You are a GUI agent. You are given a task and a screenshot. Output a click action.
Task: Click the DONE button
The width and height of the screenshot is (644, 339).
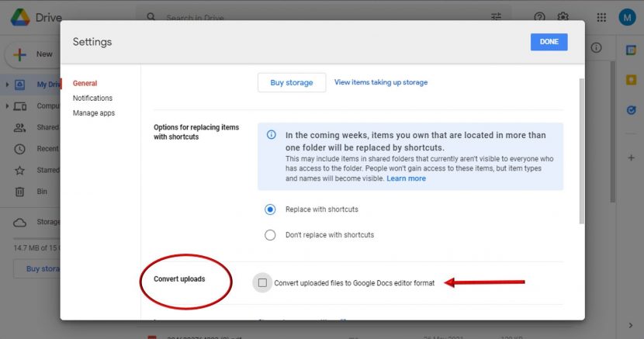pos(549,42)
